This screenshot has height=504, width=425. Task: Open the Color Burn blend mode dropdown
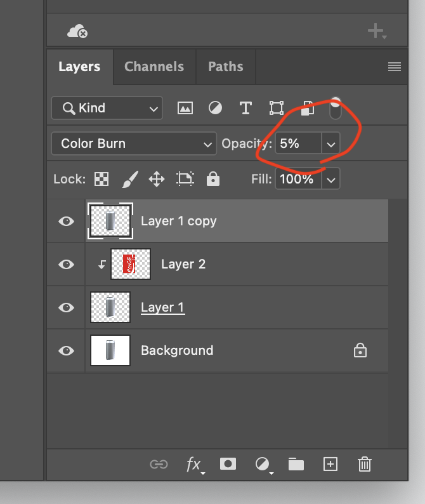point(134,143)
